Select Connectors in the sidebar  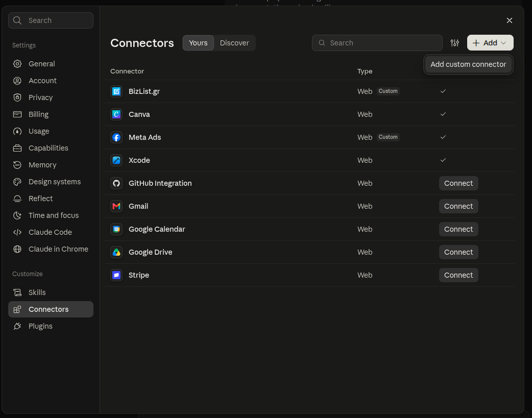pos(51,309)
